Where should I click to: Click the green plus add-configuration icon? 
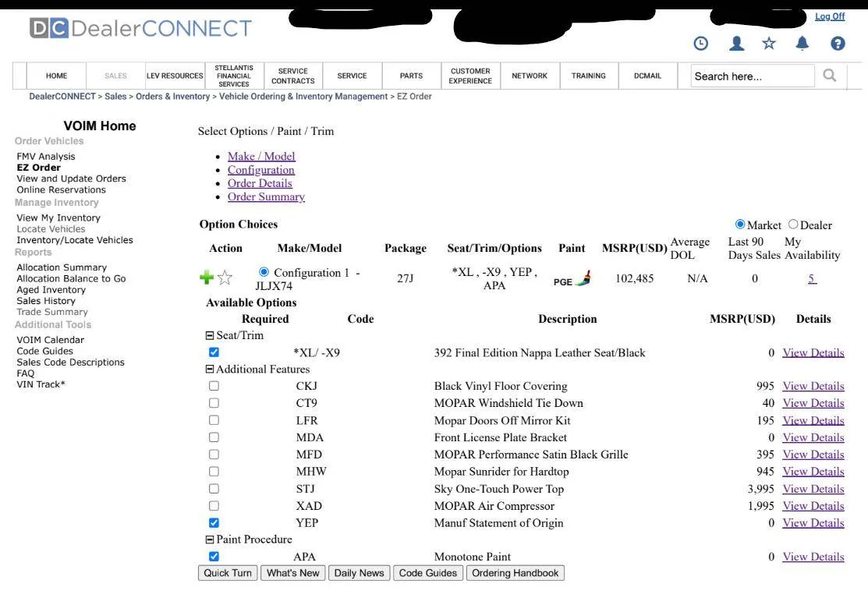[207, 277]
